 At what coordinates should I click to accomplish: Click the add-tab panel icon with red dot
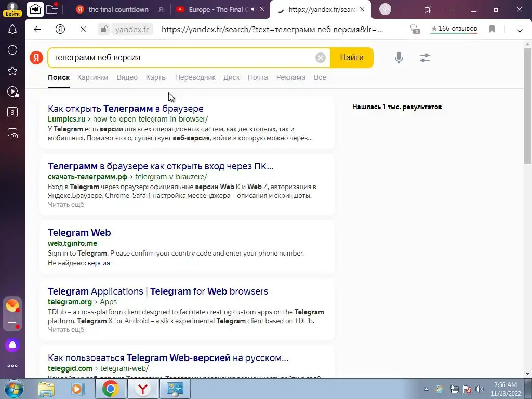(x=52, y=9)
